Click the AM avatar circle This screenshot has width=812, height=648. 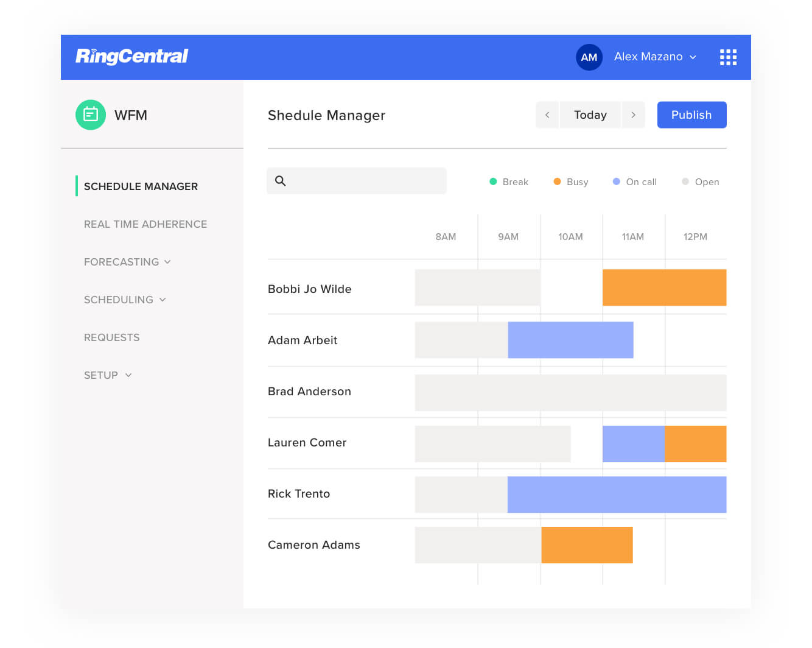pos(589,57)
